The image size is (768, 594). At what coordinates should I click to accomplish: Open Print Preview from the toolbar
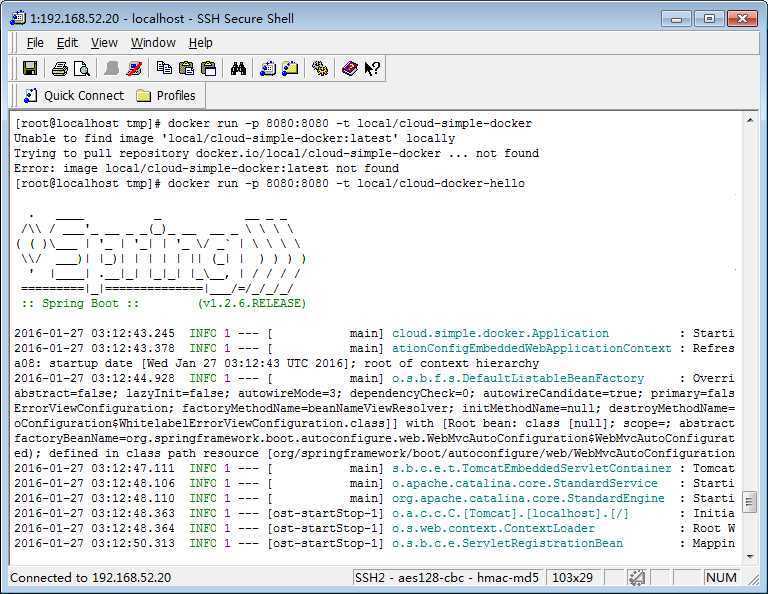point(82,68)
